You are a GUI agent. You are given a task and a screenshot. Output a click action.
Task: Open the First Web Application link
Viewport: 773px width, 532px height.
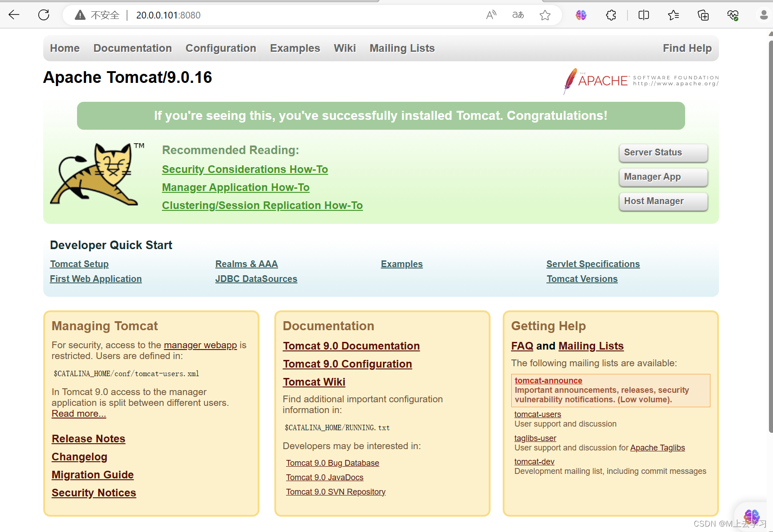click(x=95, y=279)
